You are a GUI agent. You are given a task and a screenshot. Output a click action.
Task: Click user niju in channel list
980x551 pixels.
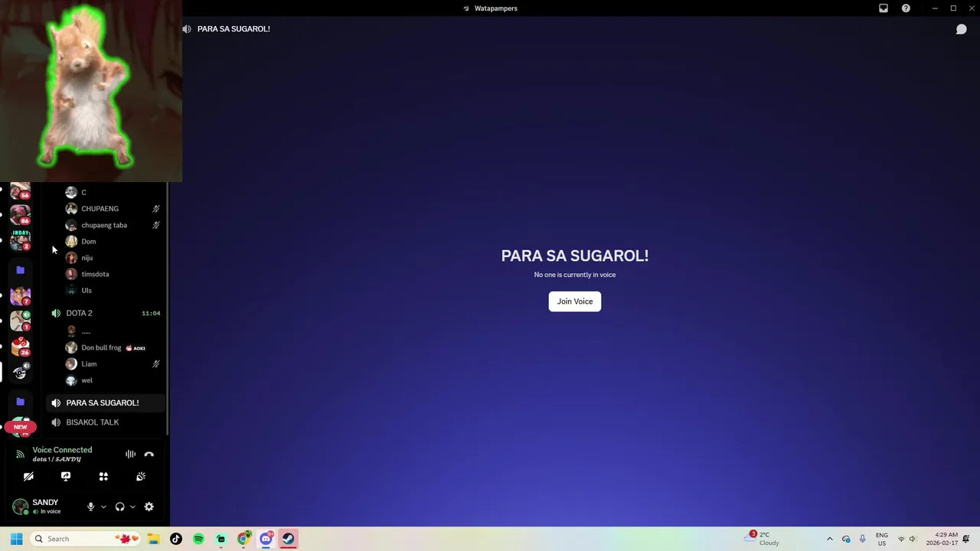pyautogui.click(x=113, y=258)
